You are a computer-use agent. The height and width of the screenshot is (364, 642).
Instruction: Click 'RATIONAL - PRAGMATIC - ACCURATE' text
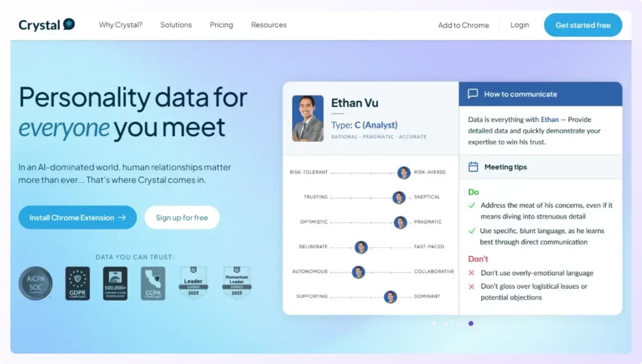pos(379,137)
